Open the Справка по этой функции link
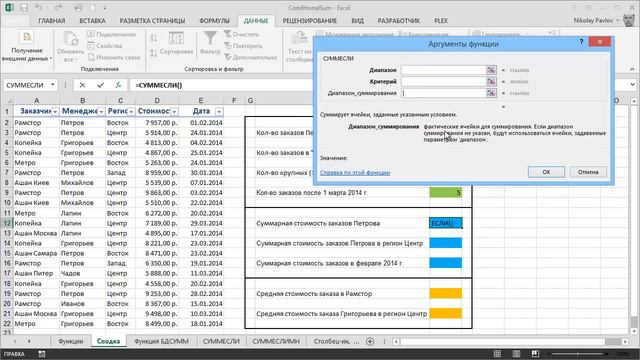The image size is (640, 360). click(x=355, y=173)
